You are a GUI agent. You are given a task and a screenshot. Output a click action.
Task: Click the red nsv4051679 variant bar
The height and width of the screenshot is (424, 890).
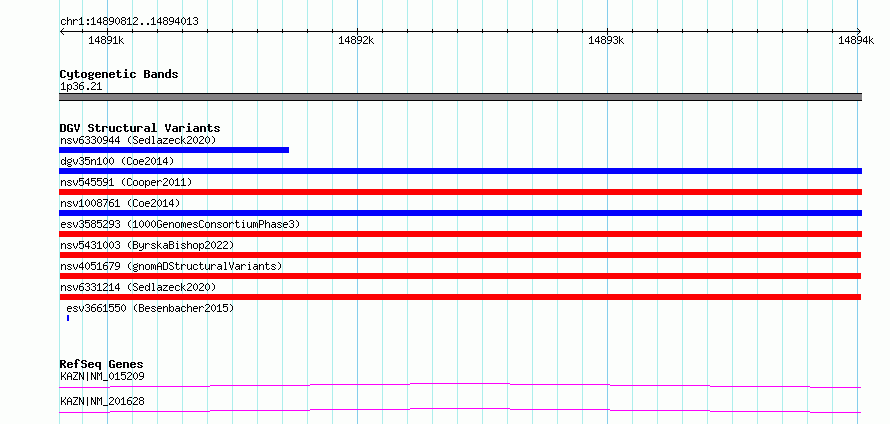pos(460,276)
